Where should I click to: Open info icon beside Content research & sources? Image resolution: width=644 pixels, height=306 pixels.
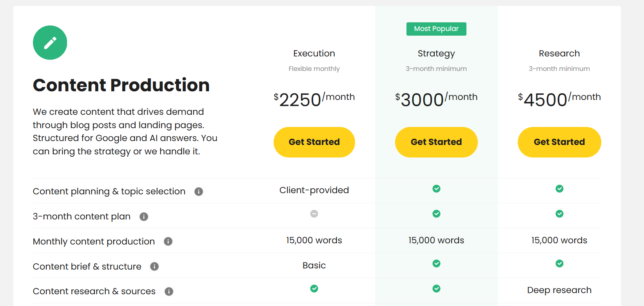coord(169,292)
